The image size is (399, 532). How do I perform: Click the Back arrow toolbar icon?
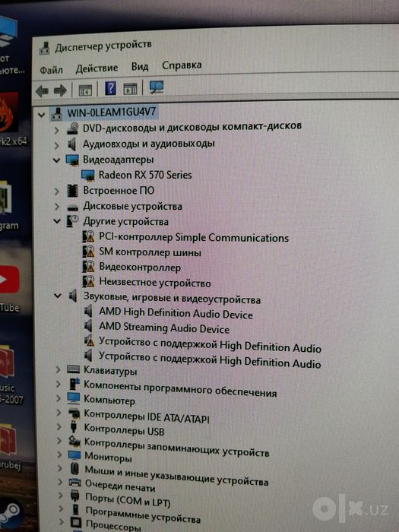[x=42, y=91]
